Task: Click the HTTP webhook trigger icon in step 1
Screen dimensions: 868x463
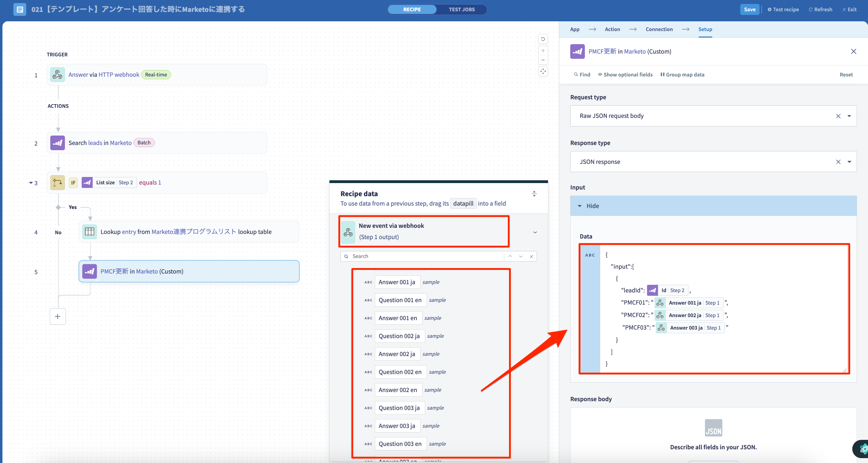Action: tap(57, 74)
